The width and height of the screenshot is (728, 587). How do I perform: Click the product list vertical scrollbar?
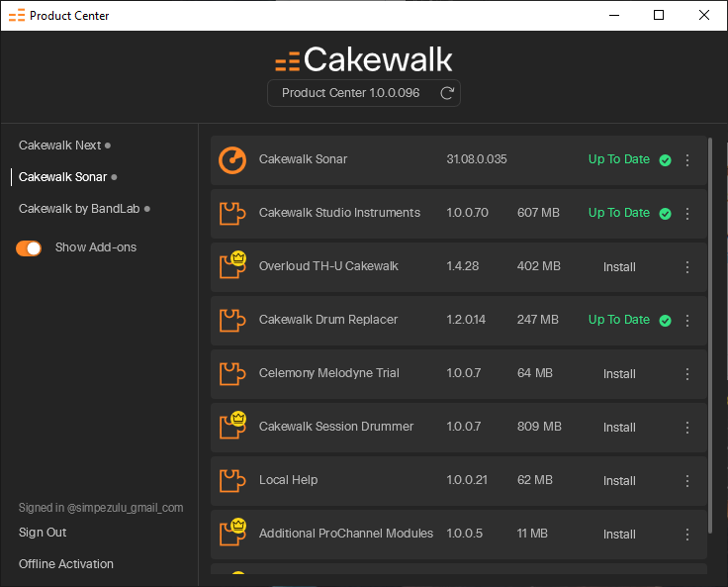point(710,335)
